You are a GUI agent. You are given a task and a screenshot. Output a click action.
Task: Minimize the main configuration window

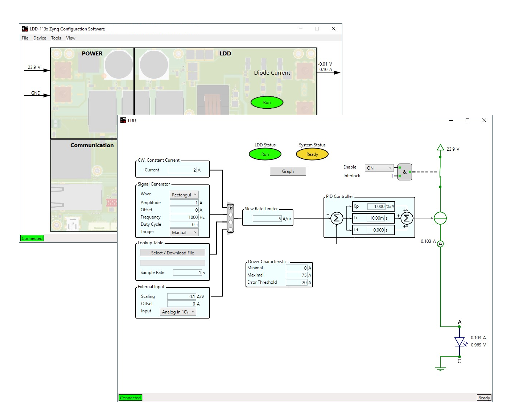301,29
